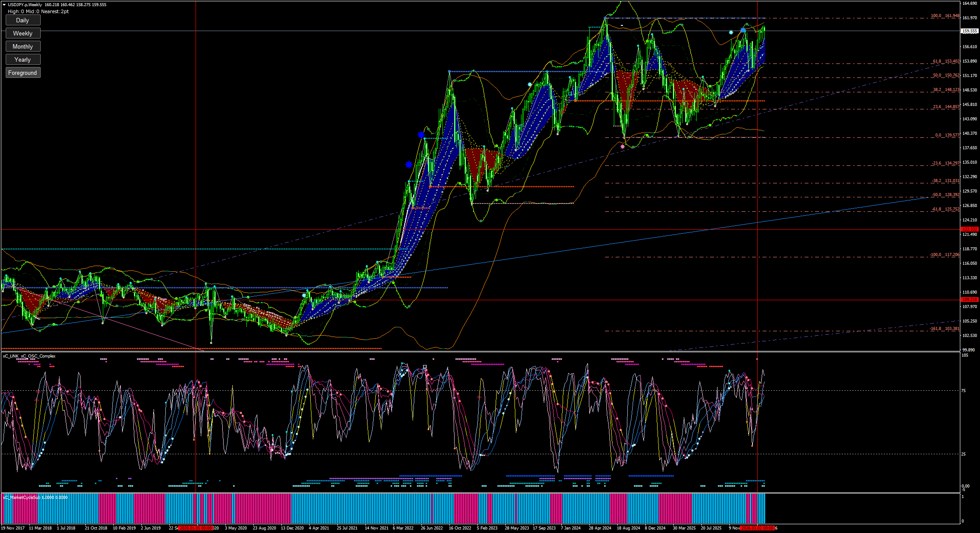
Task: Click the xC_MarketCycleSub indicator label
Action: [x=35, y=497]
